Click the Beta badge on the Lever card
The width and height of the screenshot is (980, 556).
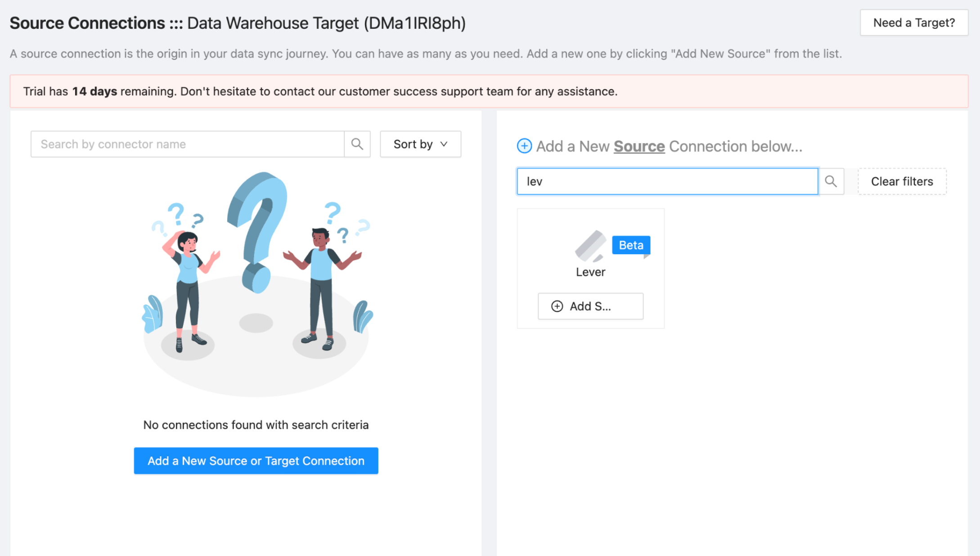pos(630,245)
